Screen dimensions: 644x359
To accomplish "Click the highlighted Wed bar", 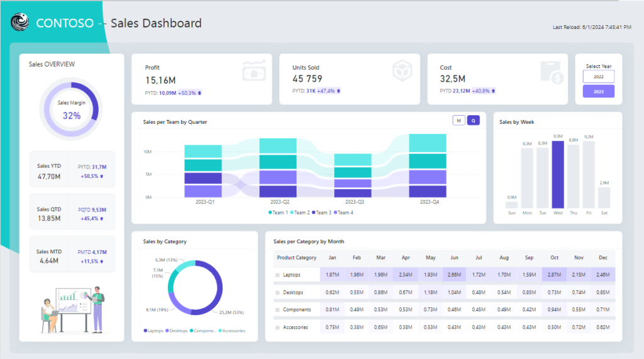I will point(558,175).
